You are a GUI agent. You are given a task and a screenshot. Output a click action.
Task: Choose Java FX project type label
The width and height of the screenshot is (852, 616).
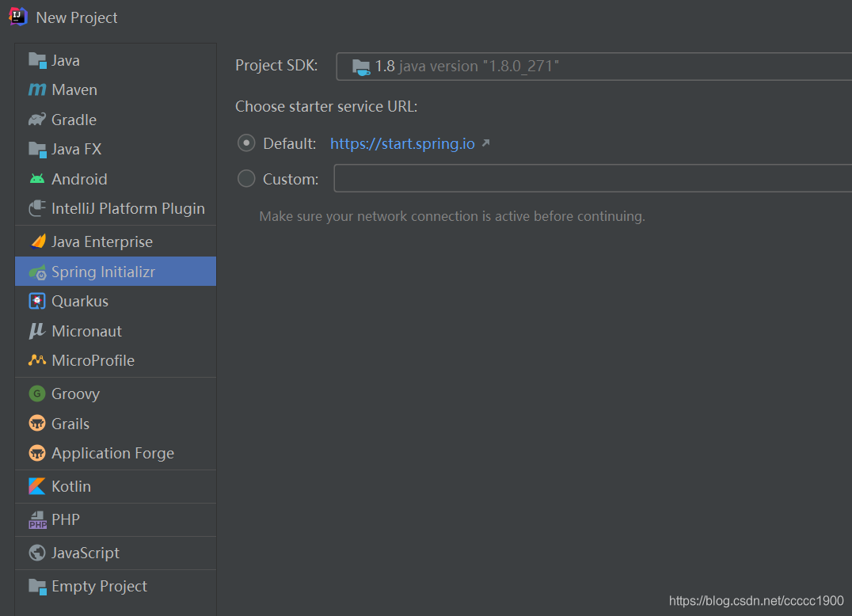point(77,149)
